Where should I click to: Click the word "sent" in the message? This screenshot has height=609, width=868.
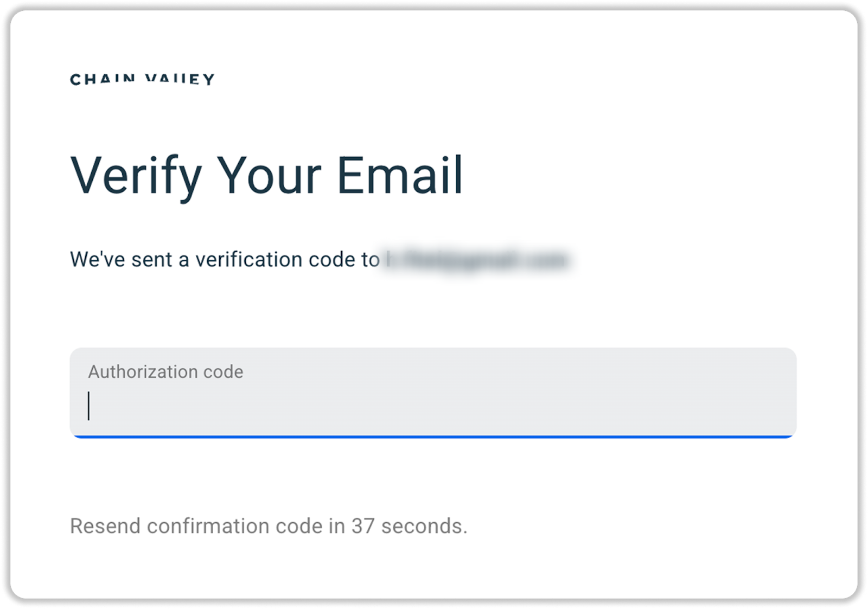tap(151, 260)
